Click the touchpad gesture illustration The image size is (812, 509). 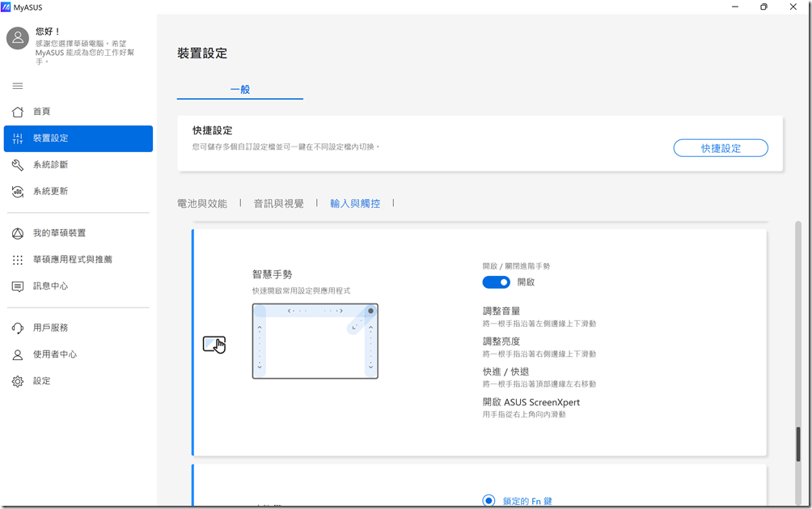315,341
